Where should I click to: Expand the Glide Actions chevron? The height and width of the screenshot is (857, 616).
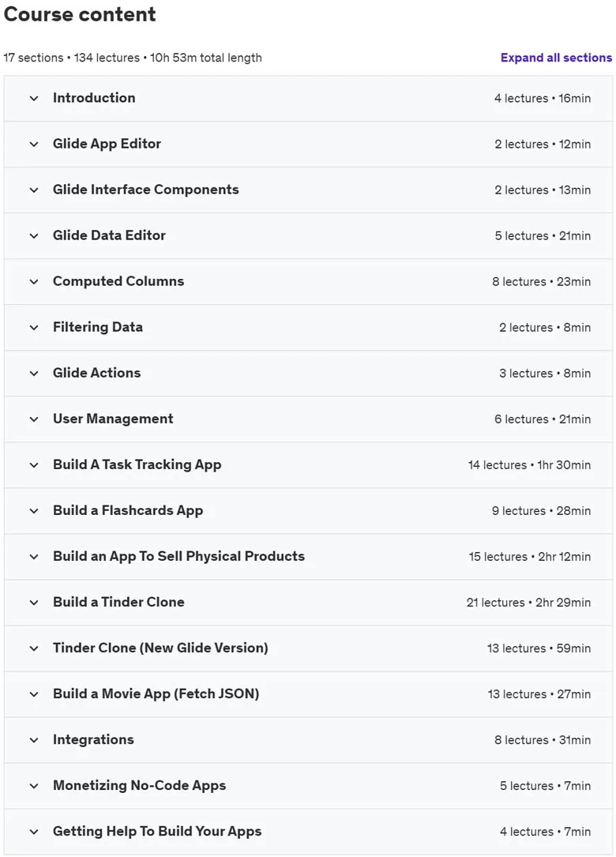pyautogui.click(x=34, y=374)
